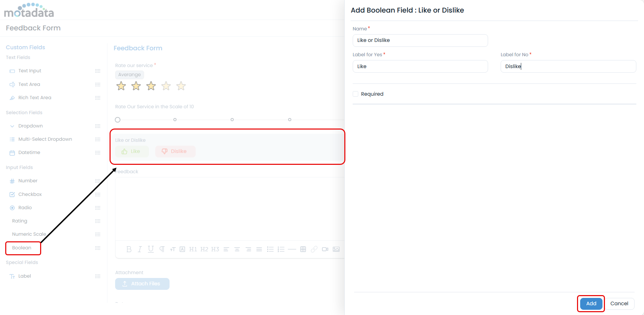The height and width of the screenshot is (315, 644).
Task: Select the Dislike option in the preview
Action: click(175, 151)
